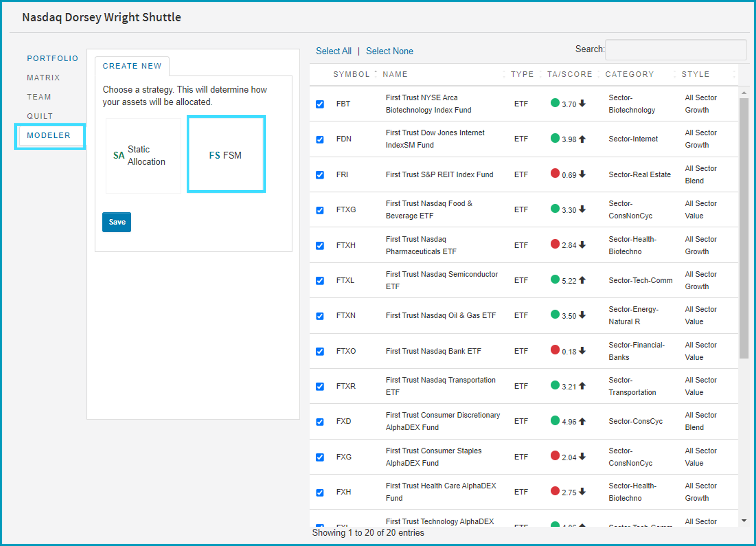Click the Search input field

[676, 50]
